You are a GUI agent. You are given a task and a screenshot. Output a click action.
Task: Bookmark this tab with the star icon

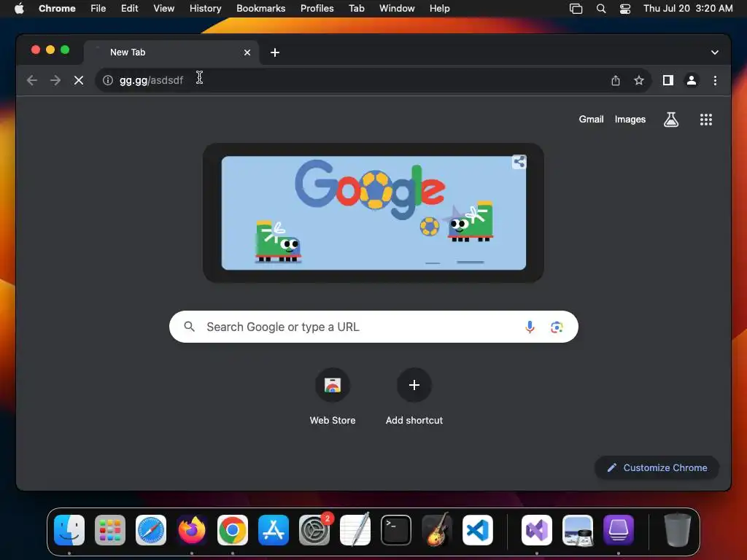[639, 80]
